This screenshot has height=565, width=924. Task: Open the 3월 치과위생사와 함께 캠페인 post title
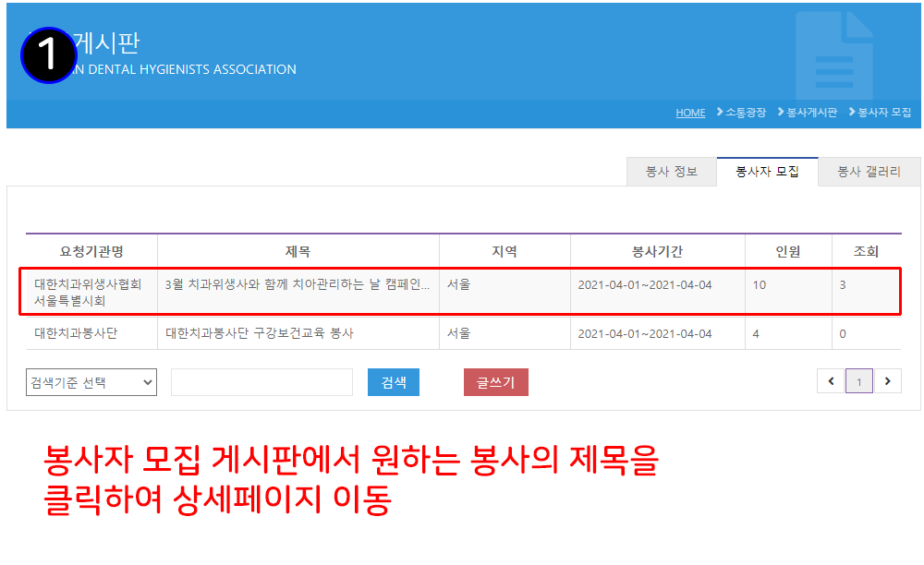(297, 285)
